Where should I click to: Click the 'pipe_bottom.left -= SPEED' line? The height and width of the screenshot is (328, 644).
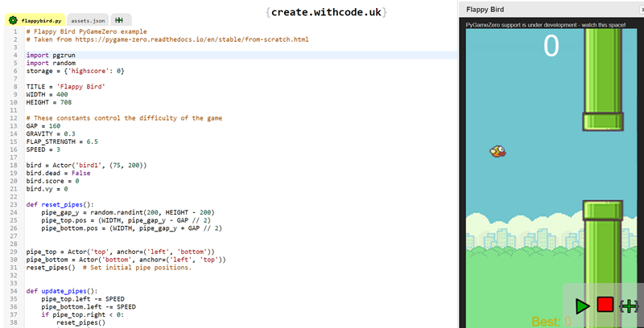pos(89,306)
